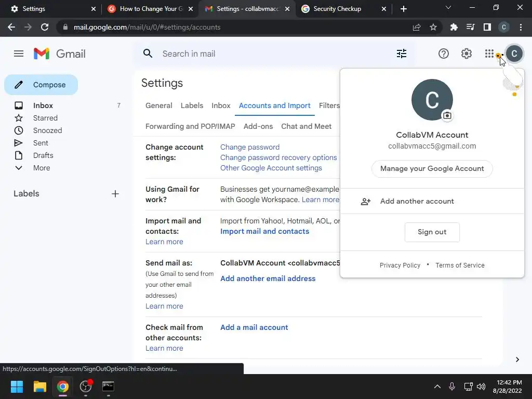Show search options filter icon

[x=402, y=54]
